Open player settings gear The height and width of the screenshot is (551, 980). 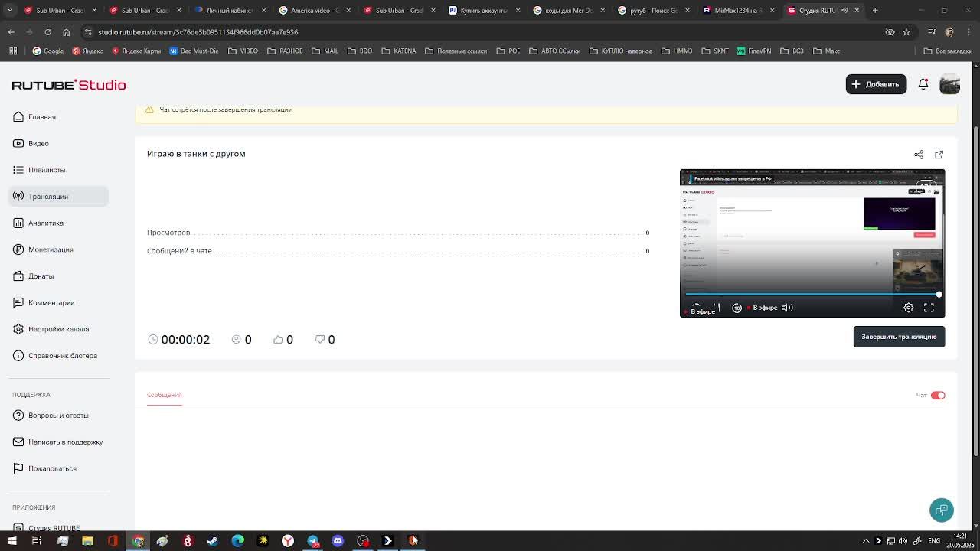tap(908, 308)
